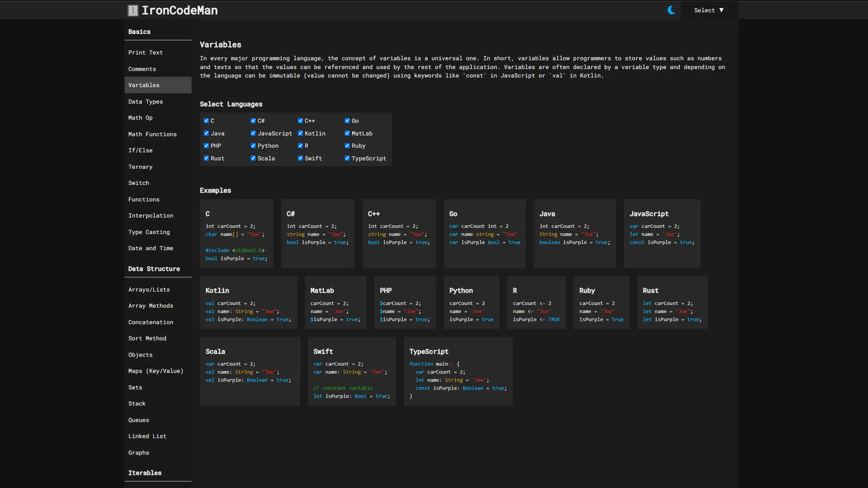Screen dimensions: 868x488
Task: Click the Basics section heading
Action: 139,32
